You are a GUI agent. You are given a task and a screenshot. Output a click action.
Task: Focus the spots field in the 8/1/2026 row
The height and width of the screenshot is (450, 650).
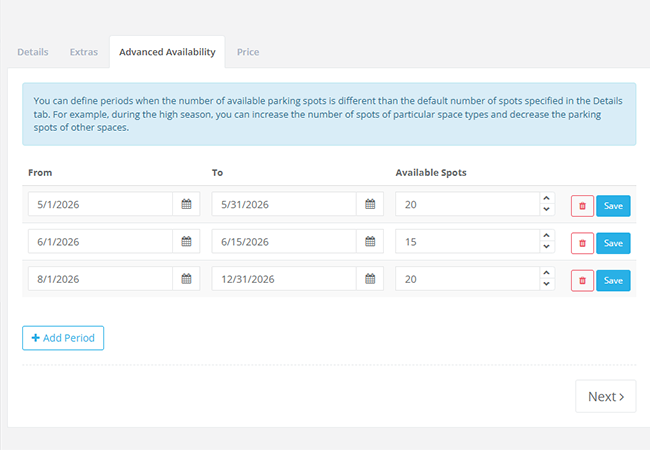(468, 278)
